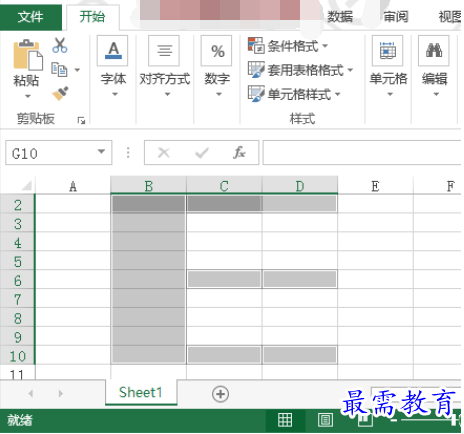The image size is (464, 434).
Task: Go to previous sheet arrow
Action: coord(31,394)
